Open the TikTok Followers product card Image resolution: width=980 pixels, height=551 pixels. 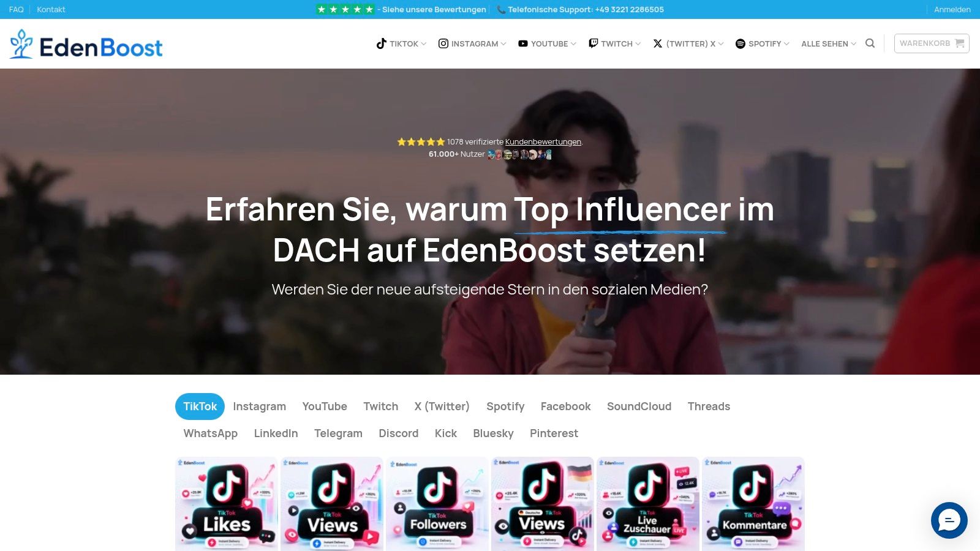pyautogui.click(x=437, y=504)
